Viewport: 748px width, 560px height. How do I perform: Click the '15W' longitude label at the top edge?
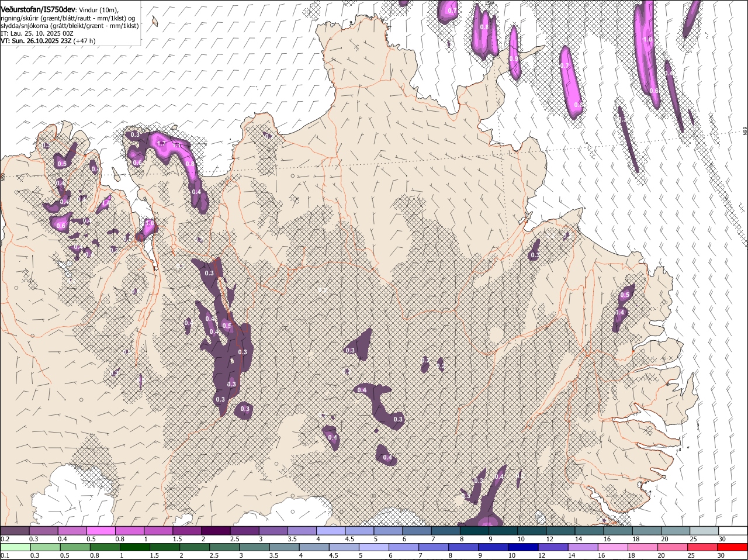coord(489,4)
